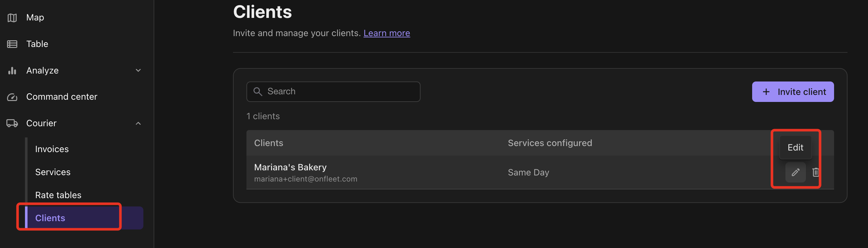Click the Clients column header

269,143
